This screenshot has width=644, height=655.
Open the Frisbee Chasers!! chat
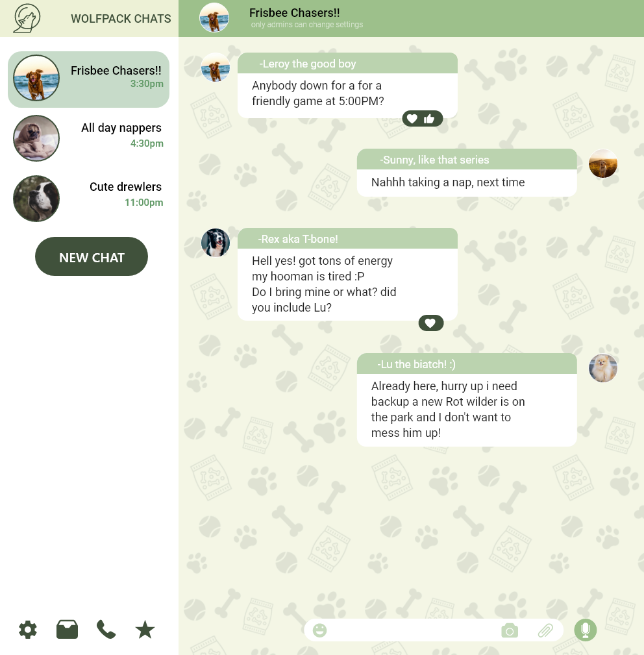click(88, 79)
